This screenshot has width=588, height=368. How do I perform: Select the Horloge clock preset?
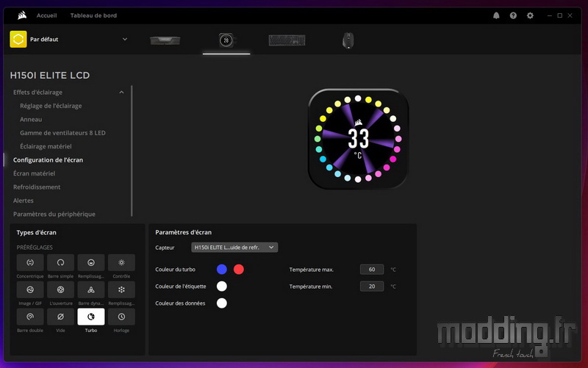[x=121, y=317]
